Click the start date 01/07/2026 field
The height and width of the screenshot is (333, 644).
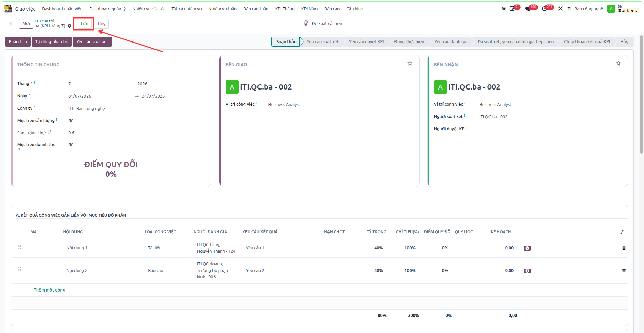point(80,96)
